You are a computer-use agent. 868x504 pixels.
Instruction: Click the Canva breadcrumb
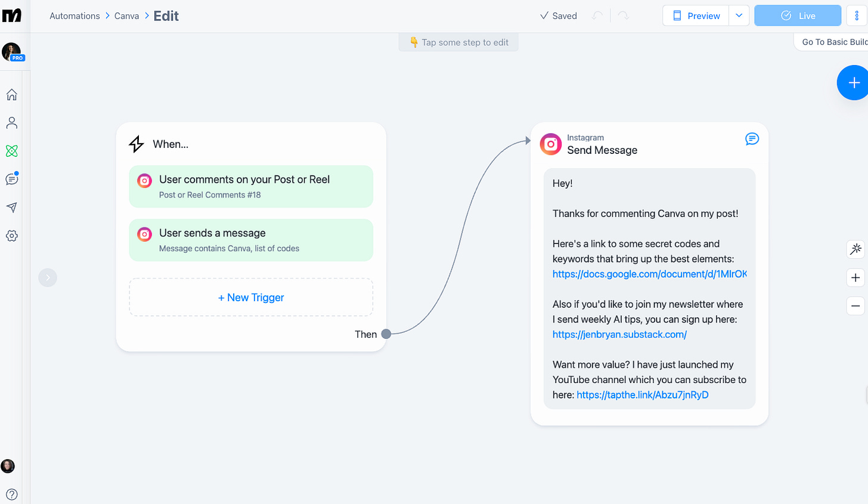point(126,16)
